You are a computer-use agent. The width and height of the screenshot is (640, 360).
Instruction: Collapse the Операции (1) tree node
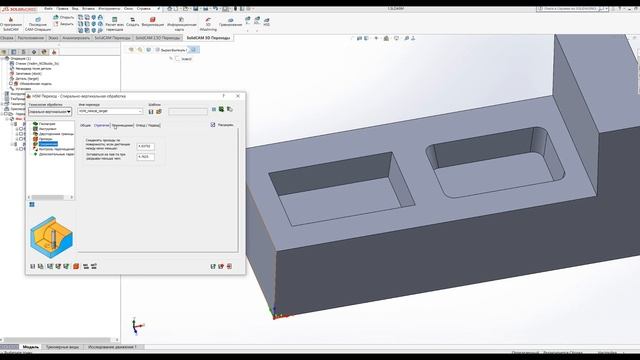click(x=2, y=58)
